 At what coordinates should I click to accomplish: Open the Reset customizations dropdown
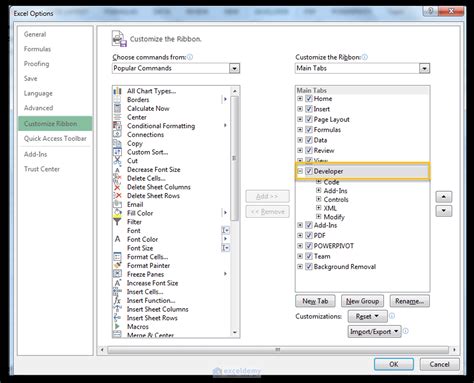(x=367, y=316)
